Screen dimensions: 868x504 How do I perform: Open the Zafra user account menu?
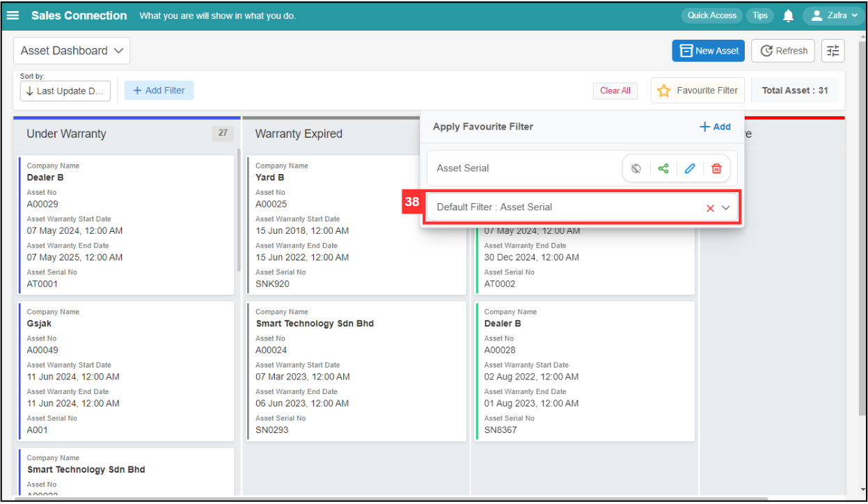click(x=834, y=15)
